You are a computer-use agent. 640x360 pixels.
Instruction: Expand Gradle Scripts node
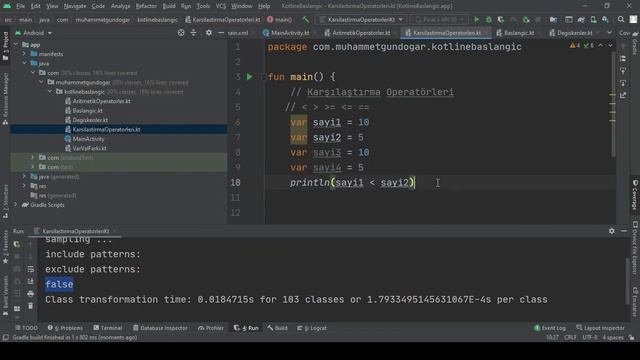(16, 204)
